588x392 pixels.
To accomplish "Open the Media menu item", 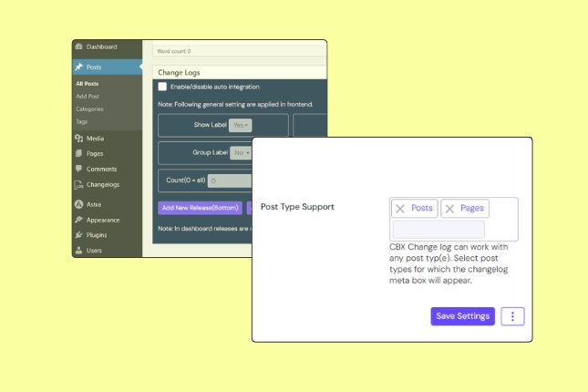I will pyautogui.click(x=108, y=139).
